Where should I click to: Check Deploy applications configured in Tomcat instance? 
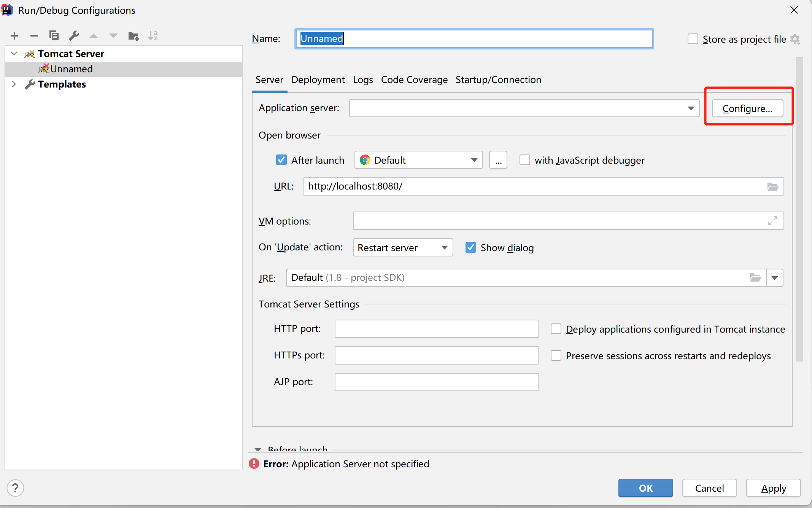click(556, 329)
